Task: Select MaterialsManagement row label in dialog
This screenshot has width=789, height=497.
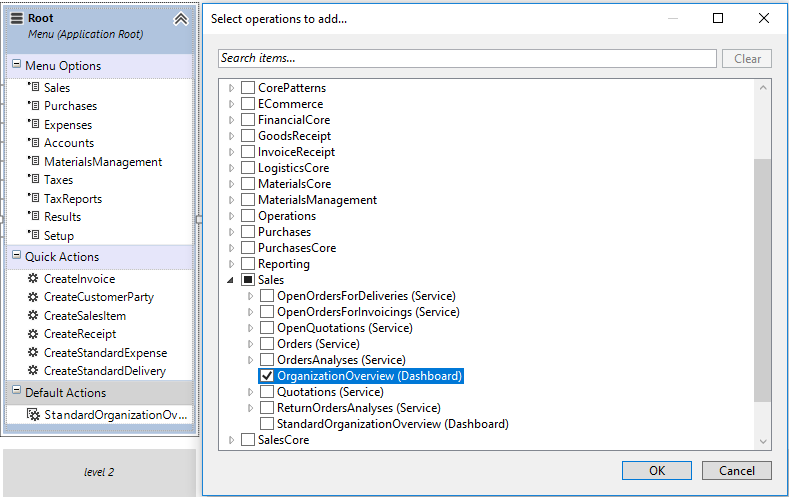Action: [317, 200]
